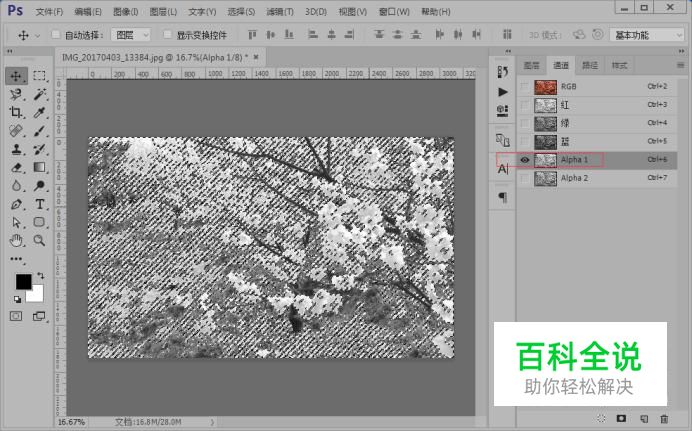This screenshot has height=431, width=692.
Task: Show the RGB channel visibility
Action: tap(524, 86)
